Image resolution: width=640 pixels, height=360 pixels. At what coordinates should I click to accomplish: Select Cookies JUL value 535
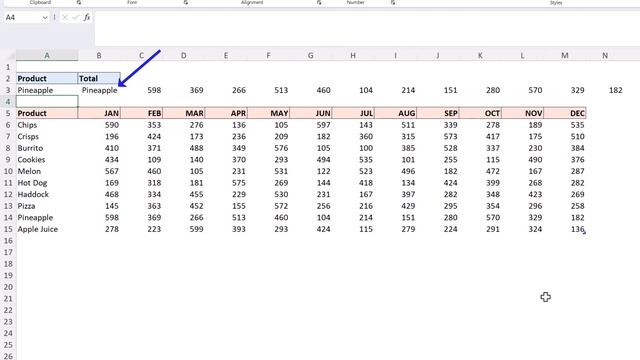coord(353,160)
